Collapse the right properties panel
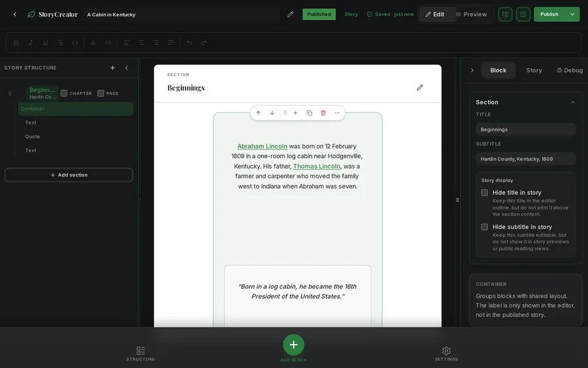Screen dimensions: 588x368 pos(472,70)
